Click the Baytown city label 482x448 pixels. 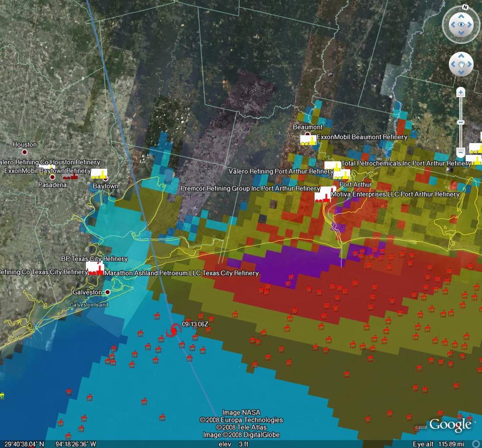[106, 186]
